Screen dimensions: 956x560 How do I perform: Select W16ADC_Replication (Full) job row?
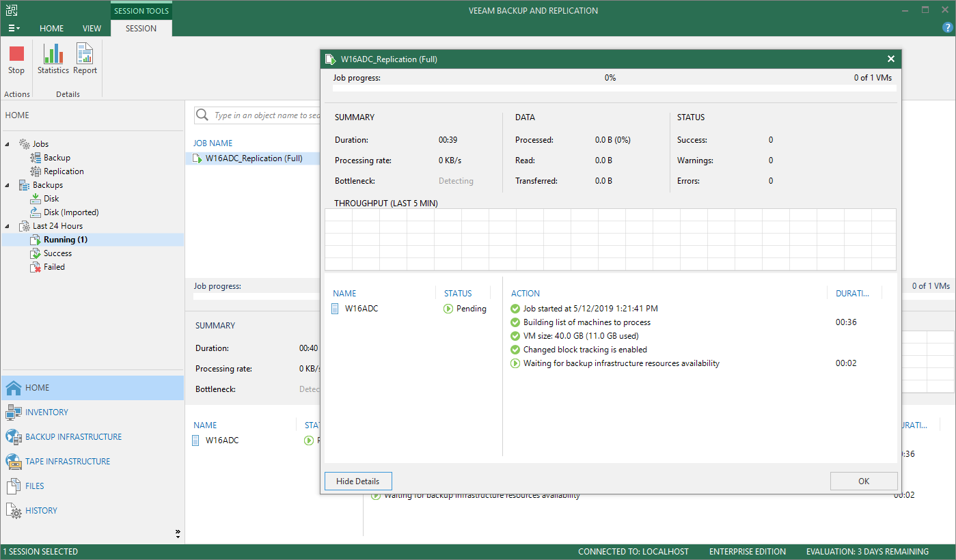click(253, 158)
